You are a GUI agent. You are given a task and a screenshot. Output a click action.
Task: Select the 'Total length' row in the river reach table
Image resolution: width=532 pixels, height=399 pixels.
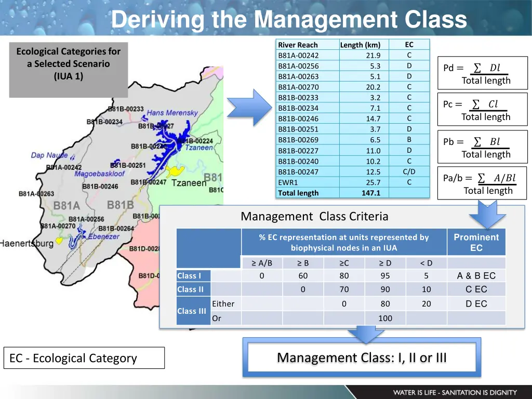coord(353,193)
